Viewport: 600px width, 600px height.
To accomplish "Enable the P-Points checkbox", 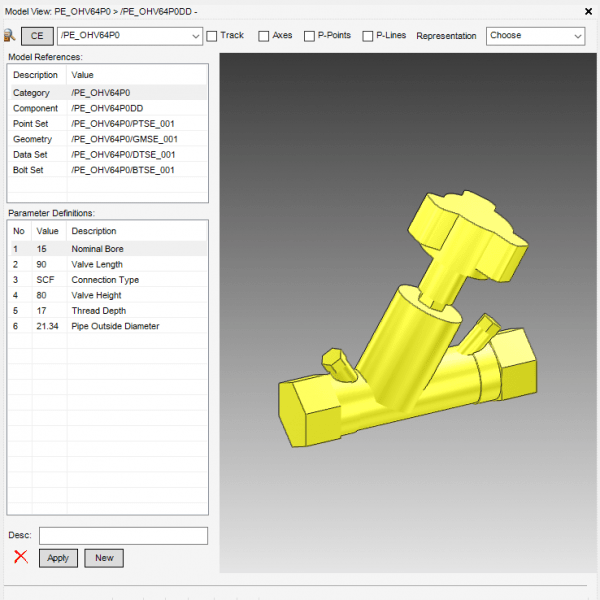I will click(308, 36).
